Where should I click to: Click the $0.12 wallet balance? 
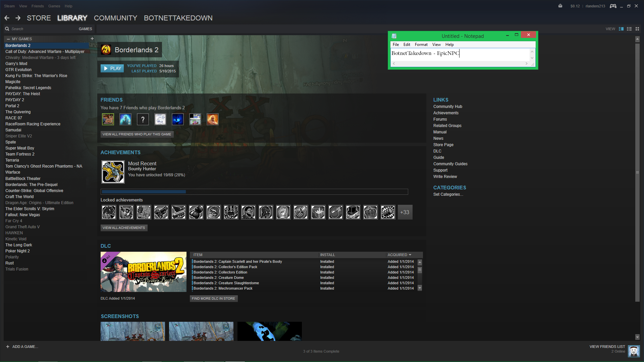point(575,6)
